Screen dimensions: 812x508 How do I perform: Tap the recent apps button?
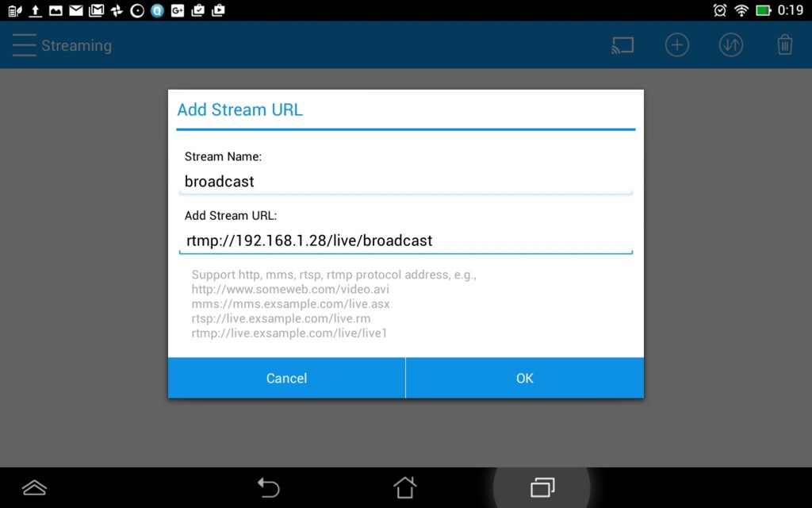542,488
